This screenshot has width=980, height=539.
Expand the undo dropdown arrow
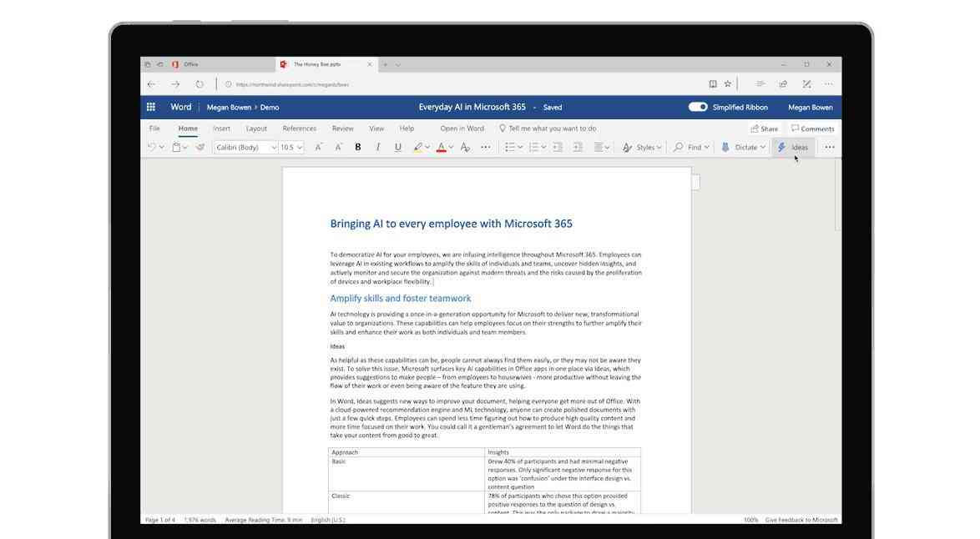161,148
